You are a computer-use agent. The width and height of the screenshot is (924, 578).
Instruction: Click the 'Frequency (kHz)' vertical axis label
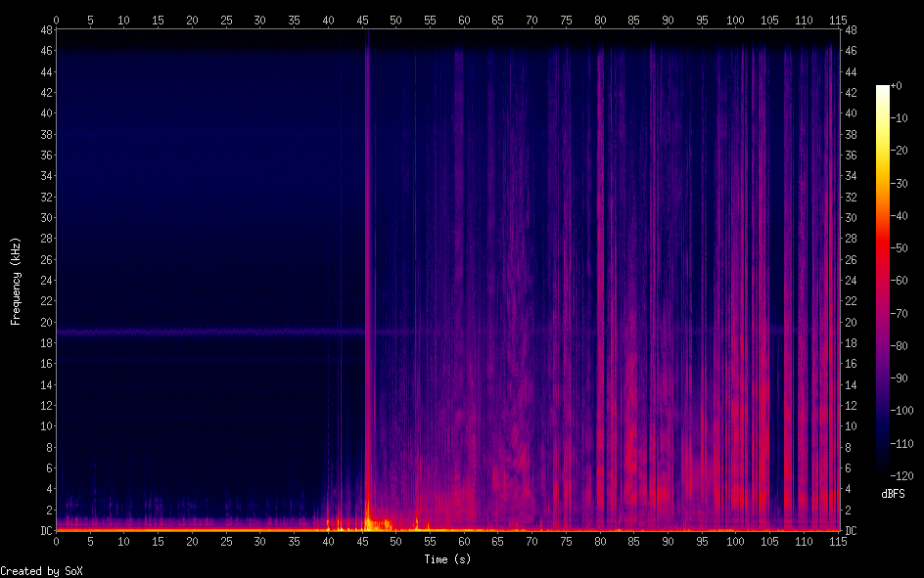point(16,281)
